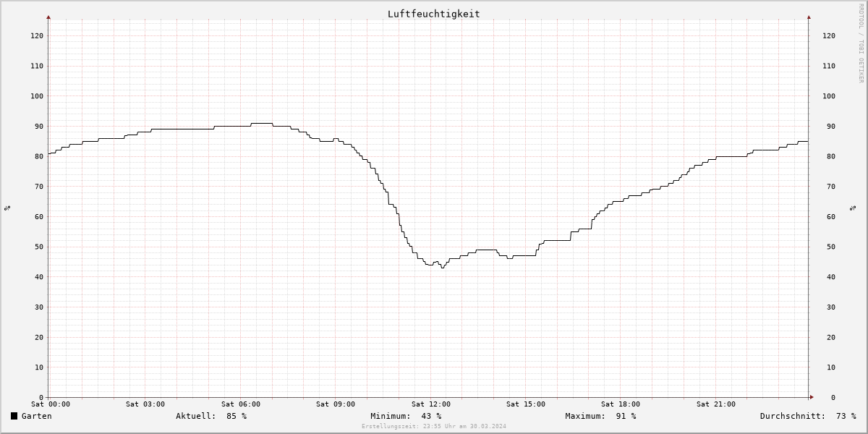Click the 90 label on the right axis
The height and width of the screenshot is (434, 868).
click(x=831, y=127)
